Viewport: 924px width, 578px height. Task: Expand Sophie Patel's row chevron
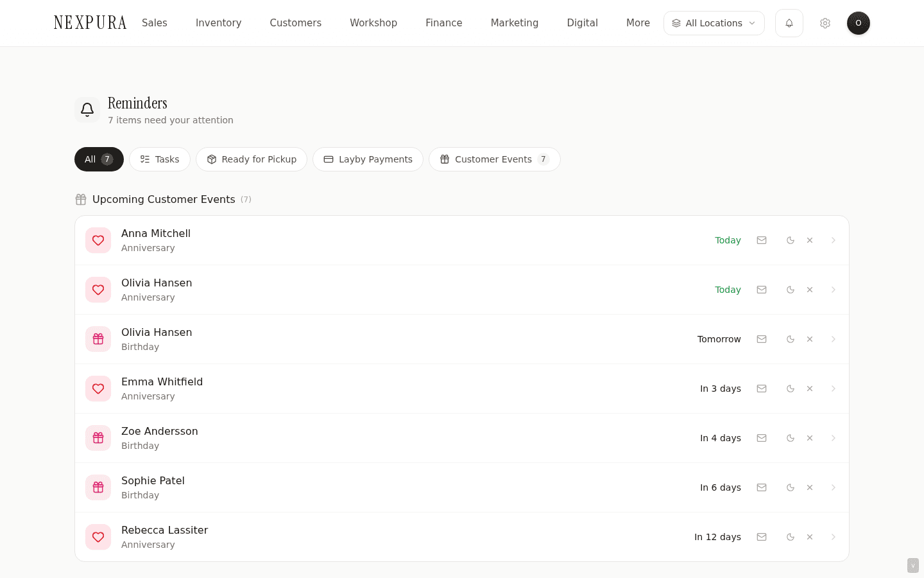tap(834, 487)
